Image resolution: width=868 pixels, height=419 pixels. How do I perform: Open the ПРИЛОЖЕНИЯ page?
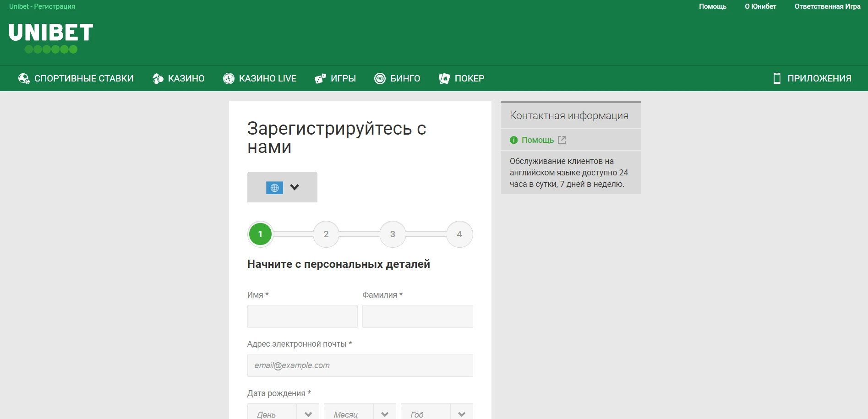pyautogui.click(x=819, y=79)
